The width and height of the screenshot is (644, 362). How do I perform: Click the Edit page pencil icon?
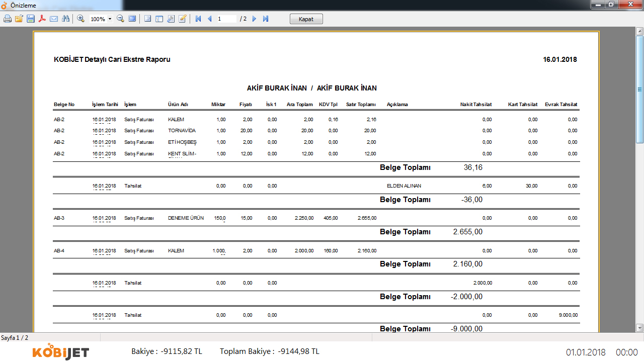click(182, 19)
